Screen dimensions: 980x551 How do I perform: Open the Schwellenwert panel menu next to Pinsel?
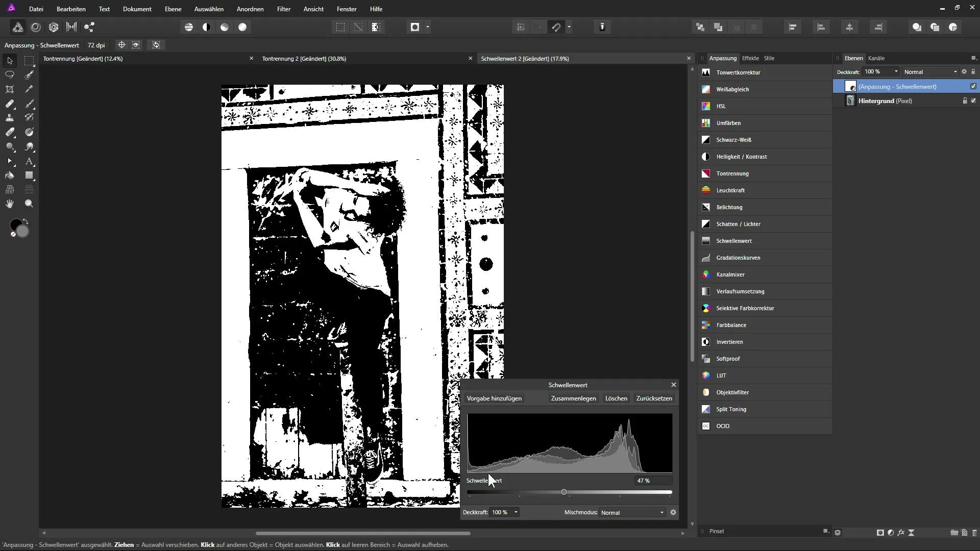[825, 531]
